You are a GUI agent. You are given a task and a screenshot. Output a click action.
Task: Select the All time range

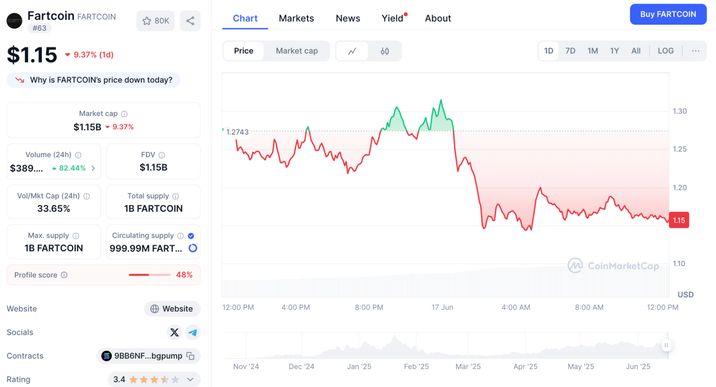pyautogui.click(x=636, y=51)
